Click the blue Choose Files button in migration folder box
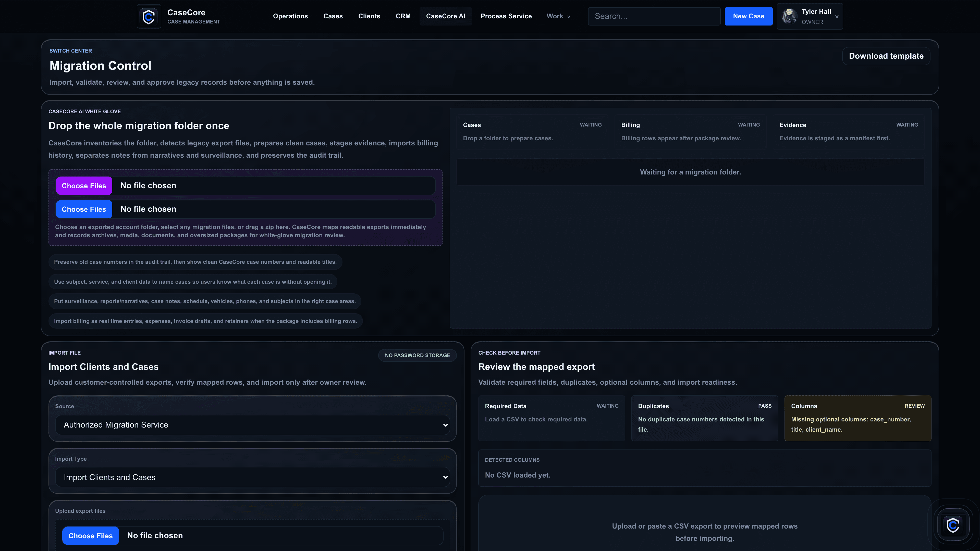980x551 pixels. click(x=84, y=209)
